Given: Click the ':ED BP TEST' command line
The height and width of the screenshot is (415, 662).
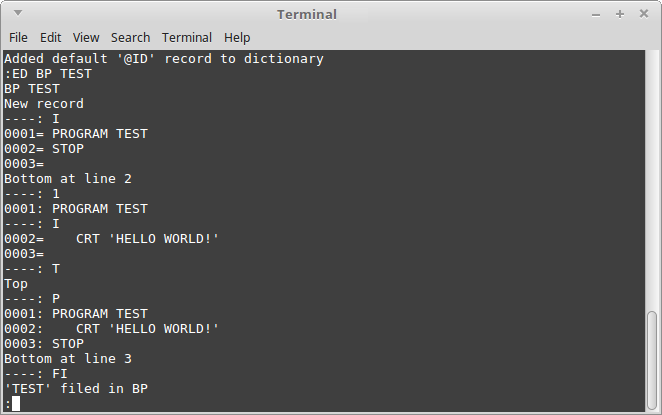Looking at the screenshot, I should tap(48, 74).
